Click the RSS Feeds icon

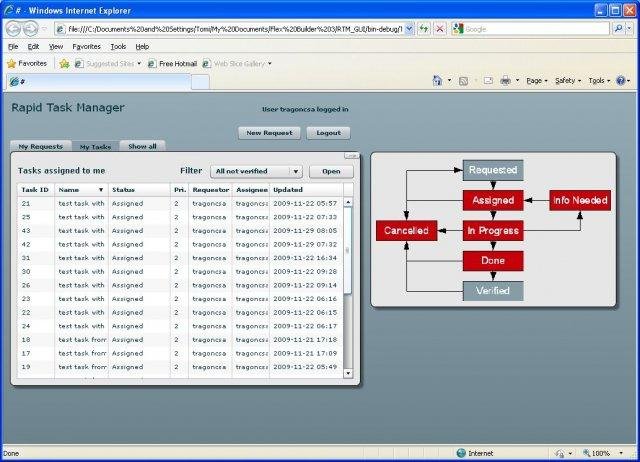[x=463, y=81]
